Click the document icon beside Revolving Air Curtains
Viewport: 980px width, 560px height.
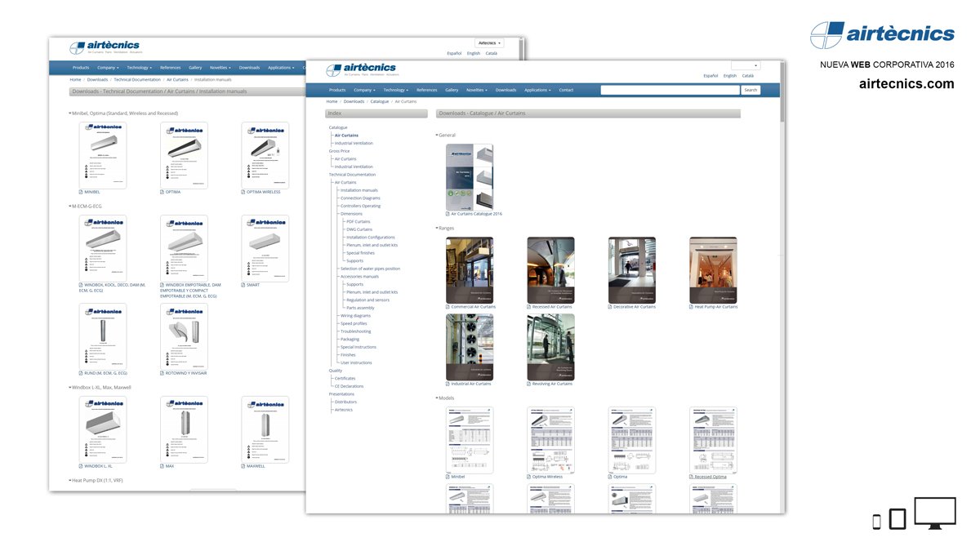tap(528, 384)
